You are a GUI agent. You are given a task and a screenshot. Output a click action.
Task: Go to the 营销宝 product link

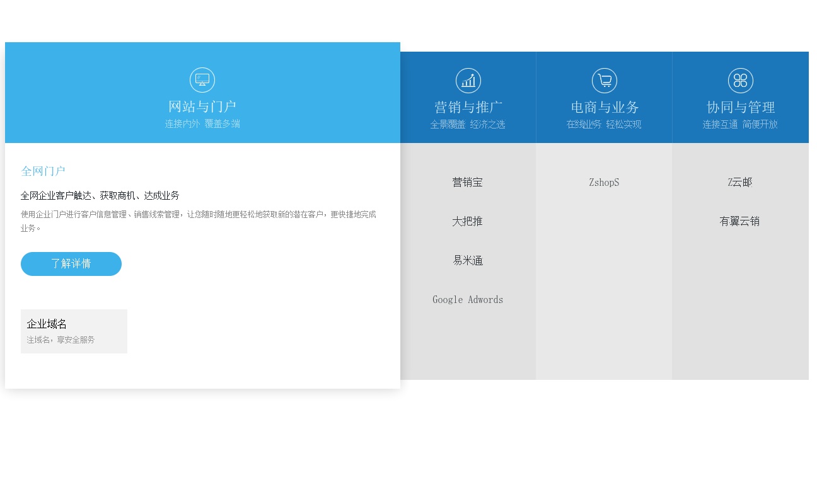pos(468,183)
